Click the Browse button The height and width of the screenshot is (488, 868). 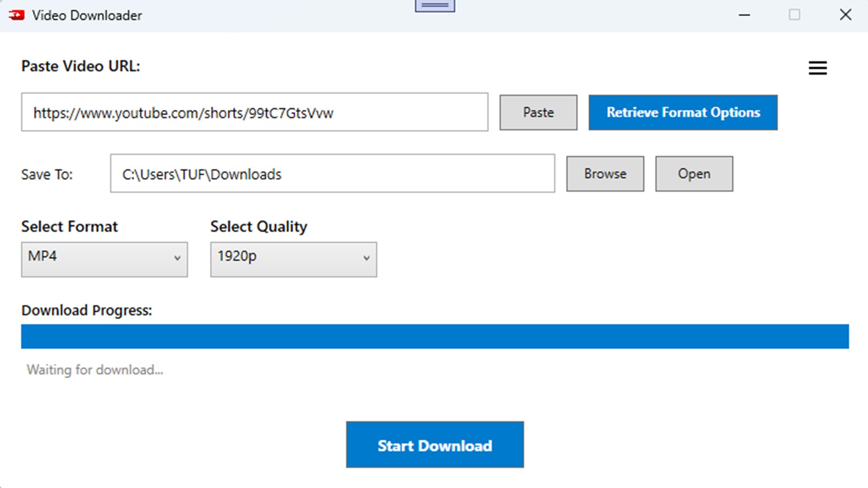click(x=605, y=174)
